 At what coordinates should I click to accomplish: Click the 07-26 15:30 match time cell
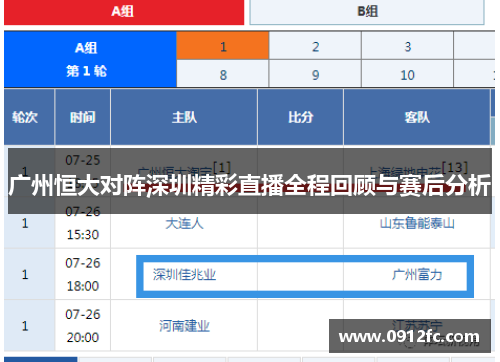point(83,223)
